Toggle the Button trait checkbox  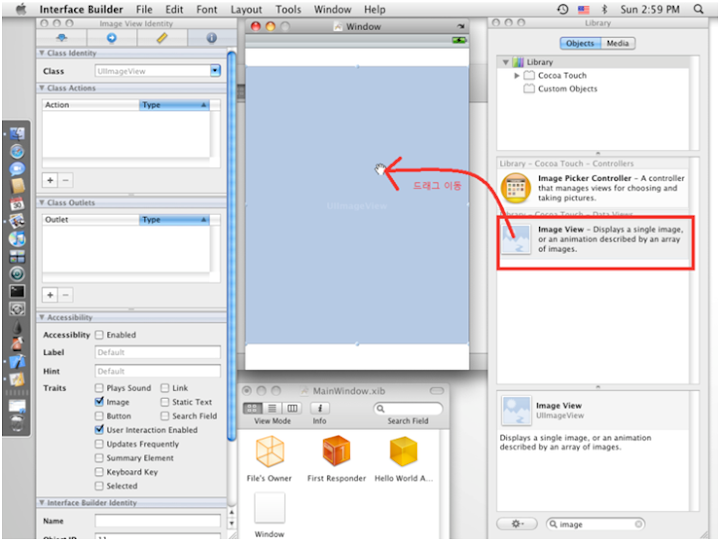click(99, 416)
